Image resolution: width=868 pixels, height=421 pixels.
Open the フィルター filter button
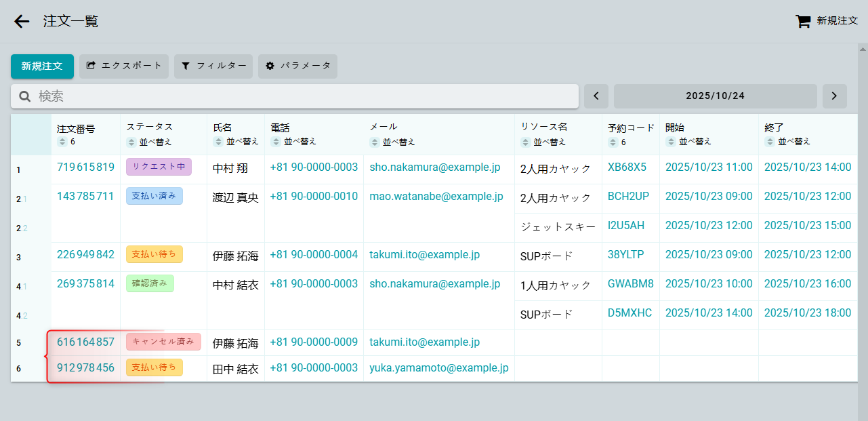[213, 66]
